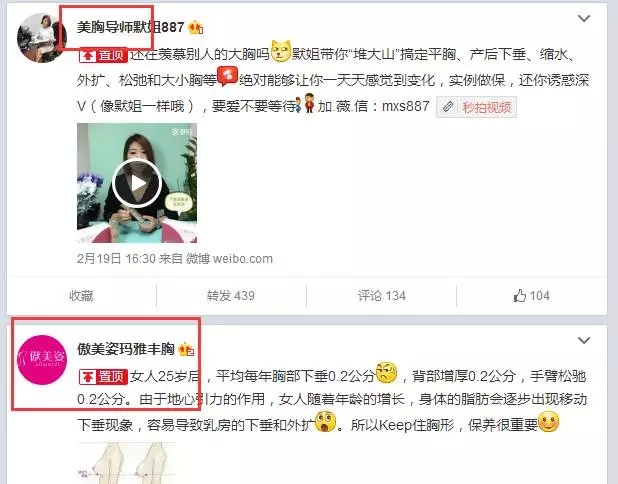Screen dimensions: 618x484
Task: Click the 置顶 pinned icon in second post
Action: [x=103, y=377]
